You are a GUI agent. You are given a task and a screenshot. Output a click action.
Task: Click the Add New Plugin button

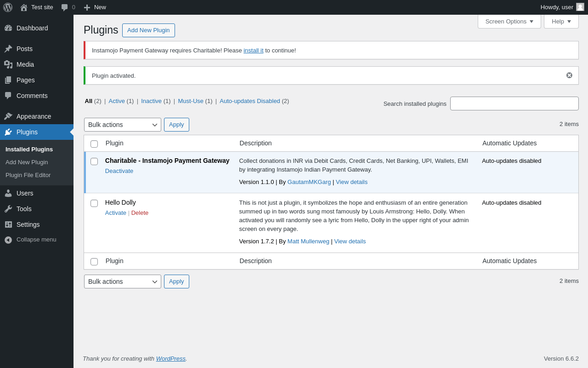[148, 30]
